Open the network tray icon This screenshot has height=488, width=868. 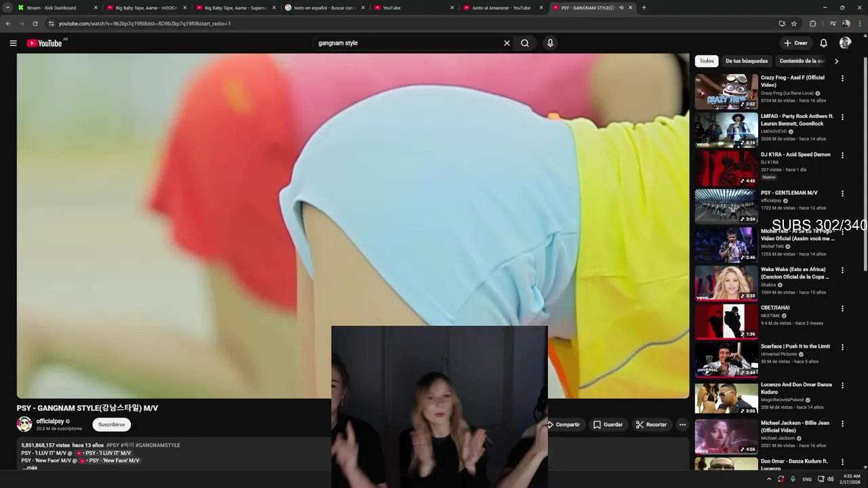(821, 479)
